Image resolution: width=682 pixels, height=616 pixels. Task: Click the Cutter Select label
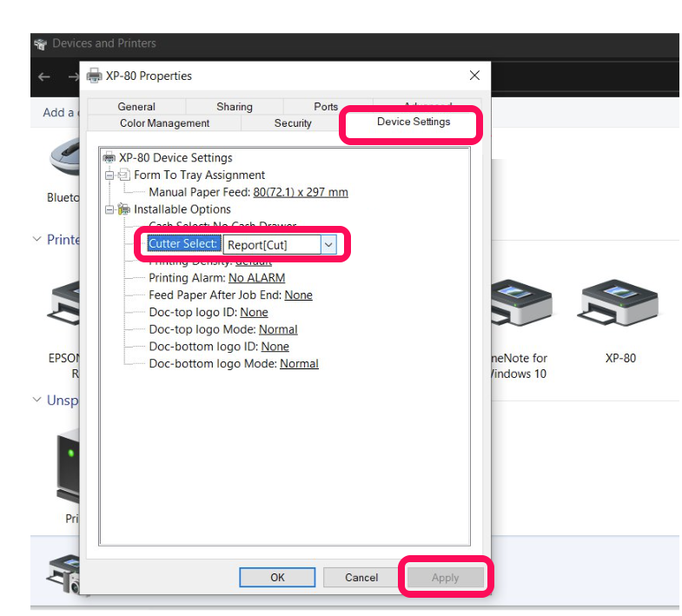click(182, 243)
